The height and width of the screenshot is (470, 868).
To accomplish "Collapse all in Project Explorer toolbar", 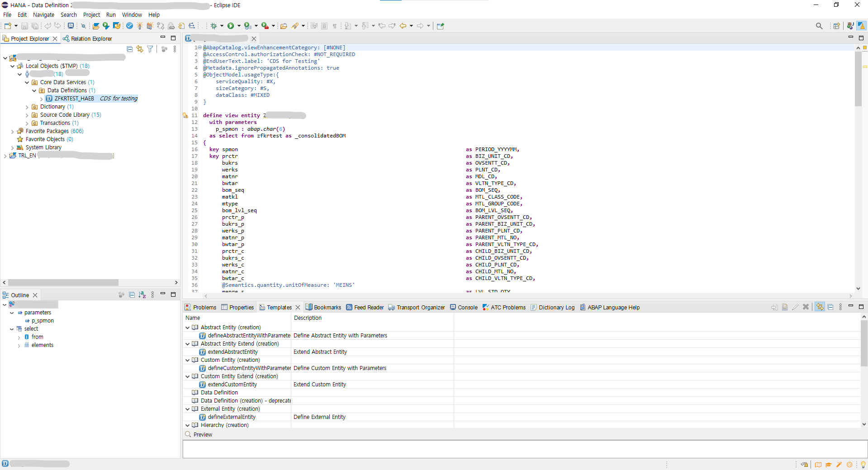I will point(130,49).
